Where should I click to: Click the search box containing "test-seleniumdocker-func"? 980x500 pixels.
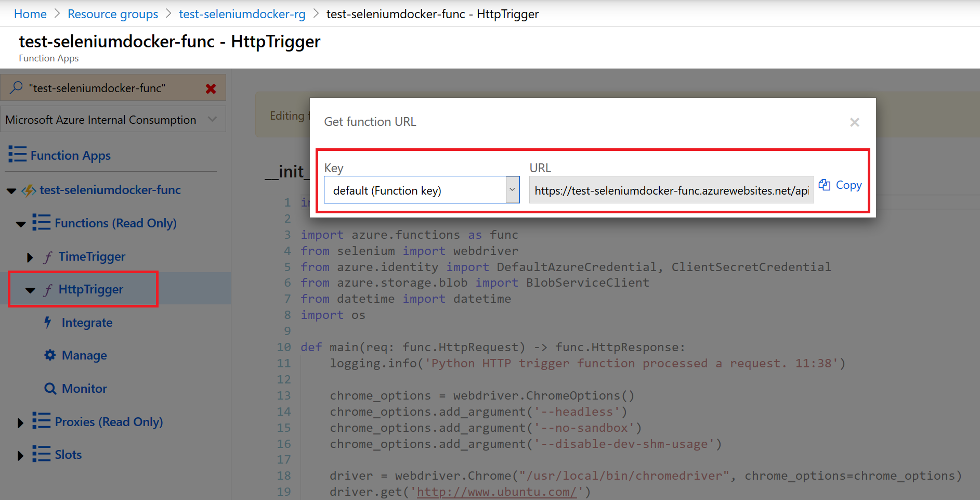pos(113,87)
